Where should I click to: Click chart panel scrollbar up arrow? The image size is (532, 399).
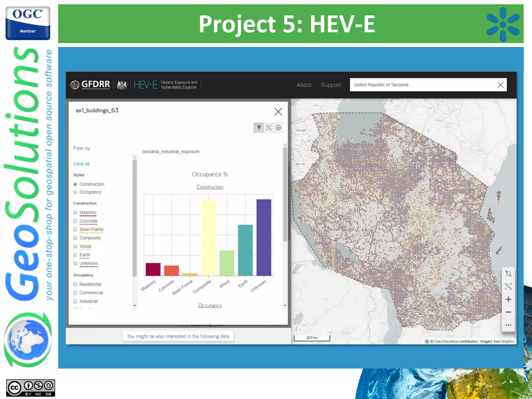285,145
